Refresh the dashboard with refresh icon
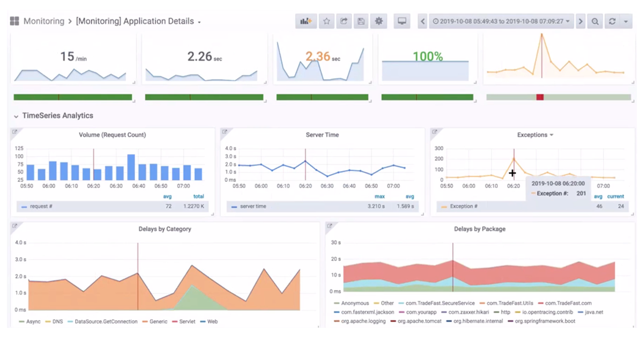The height and width of the screenshot is (337, 644). coord(612,21)
